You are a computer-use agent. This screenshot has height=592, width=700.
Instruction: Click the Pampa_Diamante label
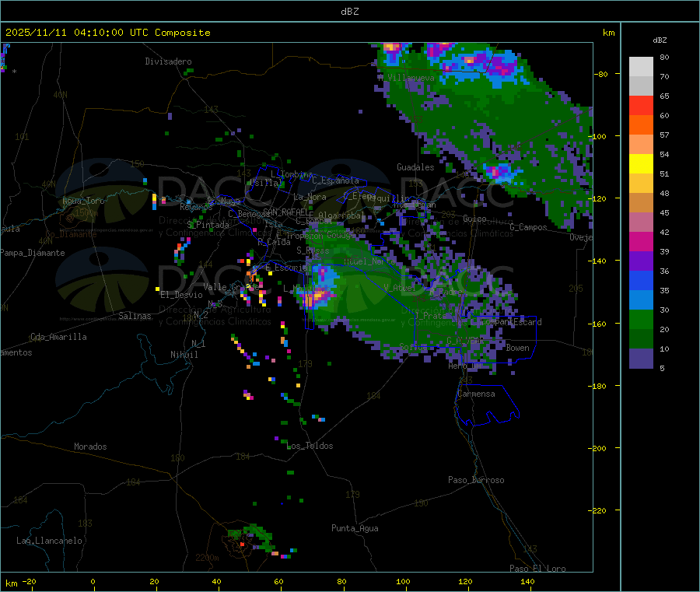(33, 253)
